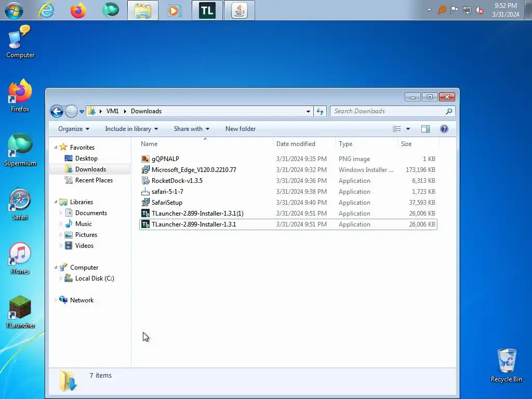This screenshot has height=399, width=532.
Task: Click the Action Center flag tray icon
Action: click(x=454, y=10)
